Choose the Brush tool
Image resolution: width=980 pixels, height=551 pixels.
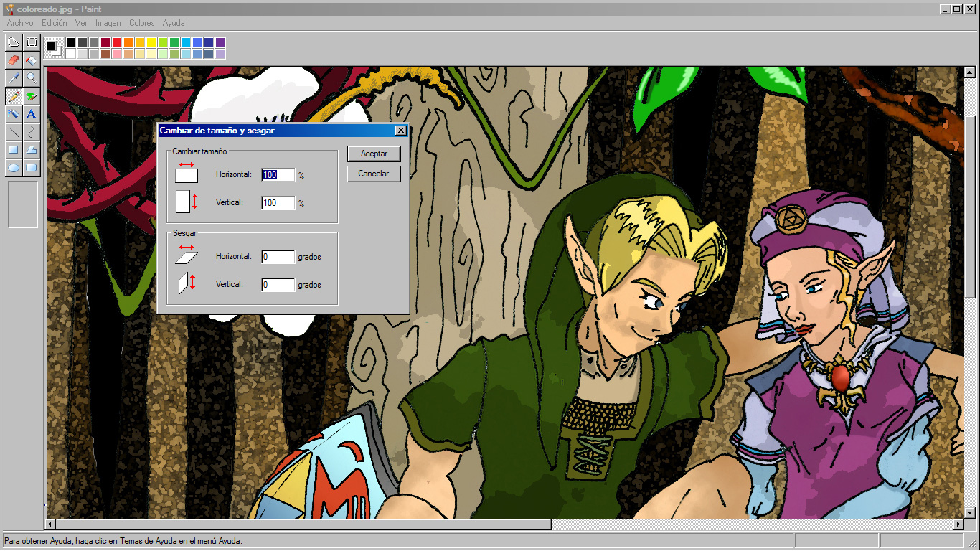click(32, 96)
